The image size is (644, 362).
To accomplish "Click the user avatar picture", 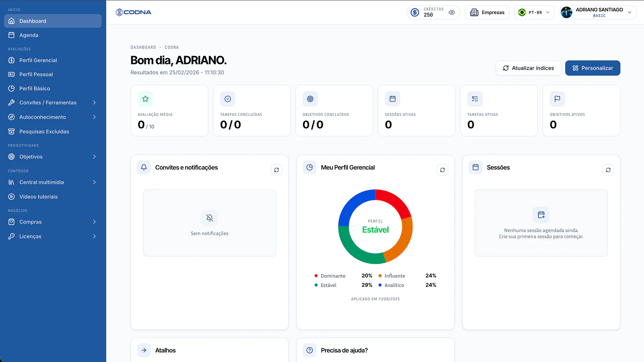I will click(566, 13).
